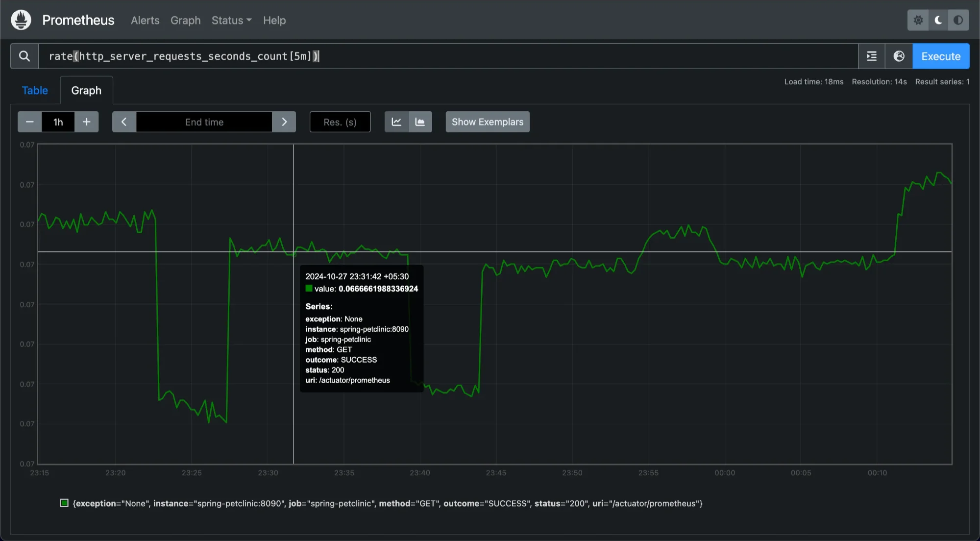Switch to dark theme moon icon
980x541 pixels.
click(938, 20)
